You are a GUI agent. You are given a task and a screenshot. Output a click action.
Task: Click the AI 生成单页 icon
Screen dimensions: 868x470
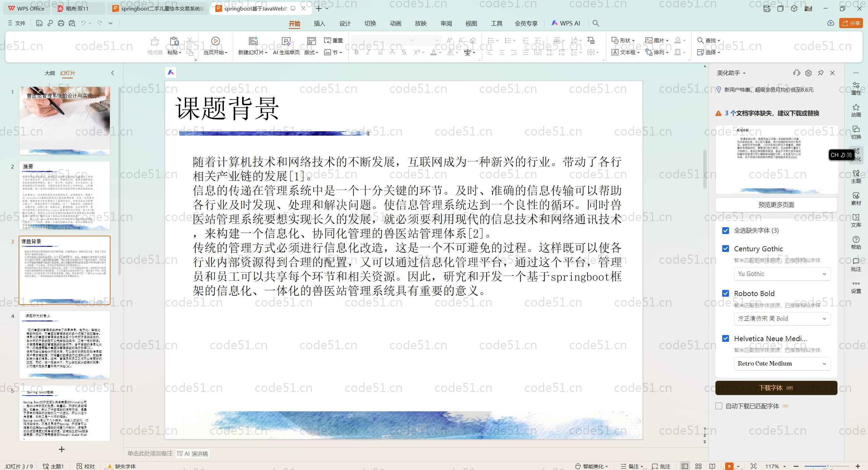[286, 41]
